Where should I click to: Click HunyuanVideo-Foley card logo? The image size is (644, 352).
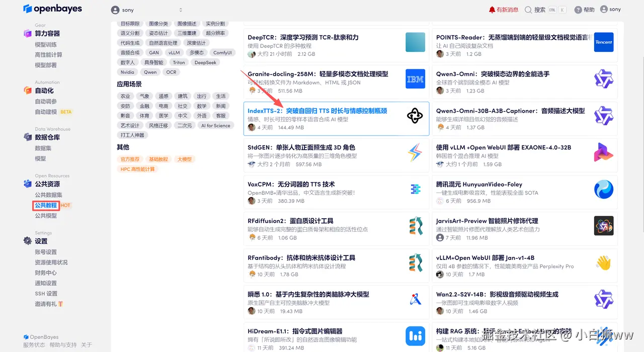604,190
